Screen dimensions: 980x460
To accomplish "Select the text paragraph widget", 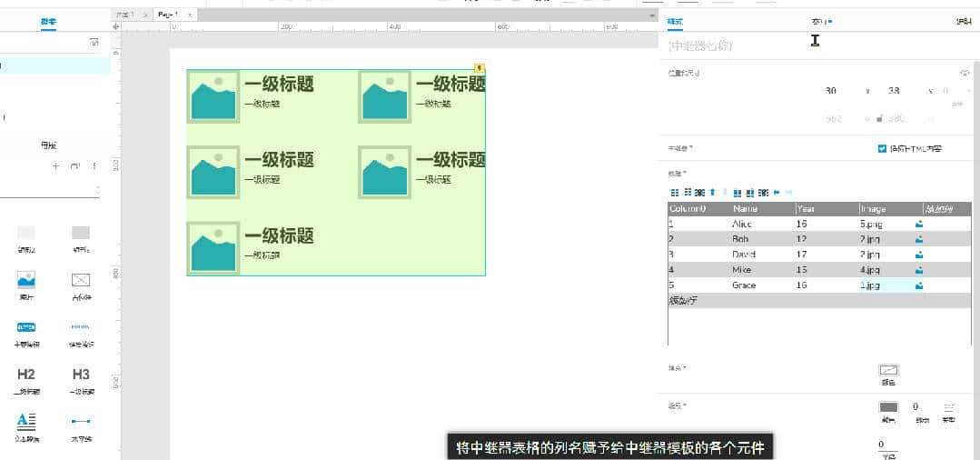I will 26,421.
